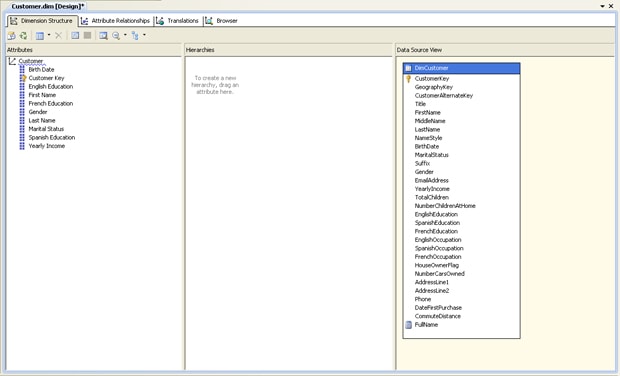Click the attribute grid view toolbar icon
Image resolution: width=620 pixels, height=376 pixels.
click(40, 36)
